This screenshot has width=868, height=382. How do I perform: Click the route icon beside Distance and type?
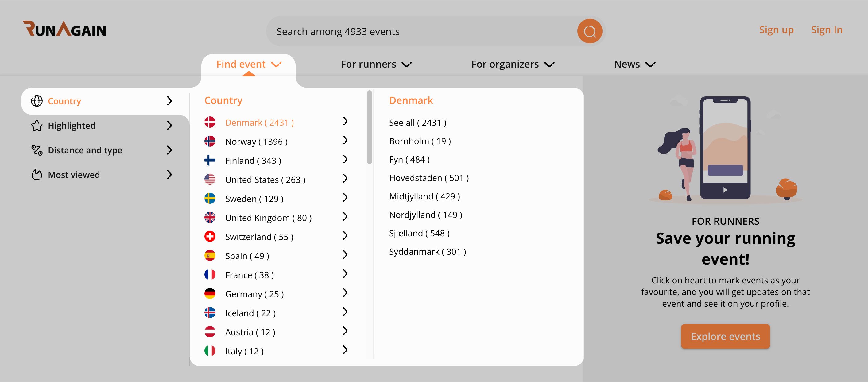pyautogui.click(x=37, y=150)
